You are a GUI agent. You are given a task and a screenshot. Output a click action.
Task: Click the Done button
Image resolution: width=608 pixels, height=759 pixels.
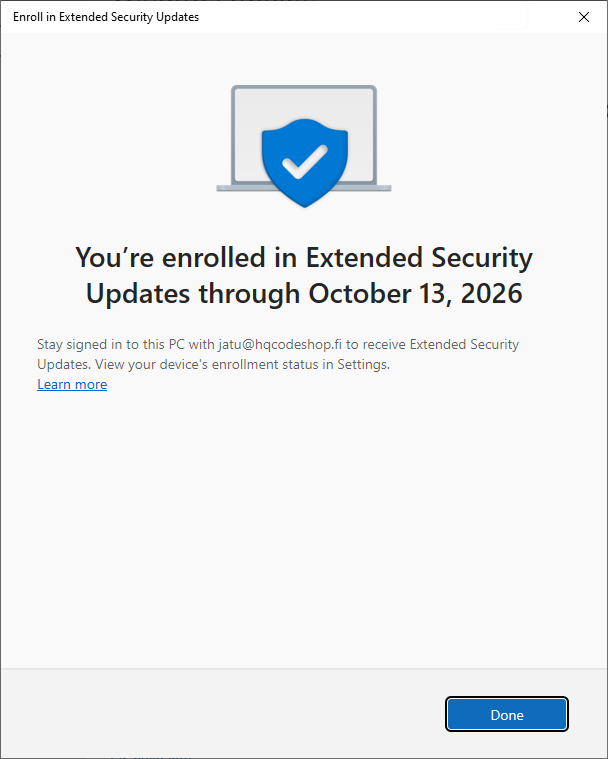pos(507,715)
